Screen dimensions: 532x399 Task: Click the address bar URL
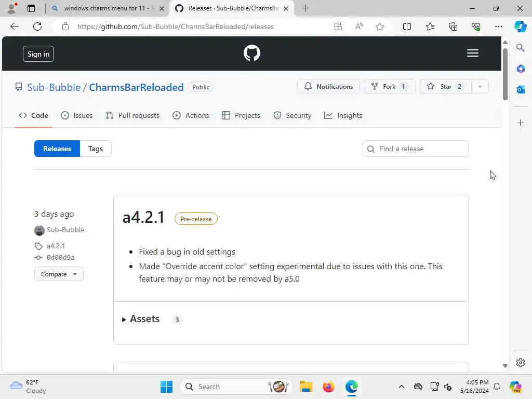[176, 26]
